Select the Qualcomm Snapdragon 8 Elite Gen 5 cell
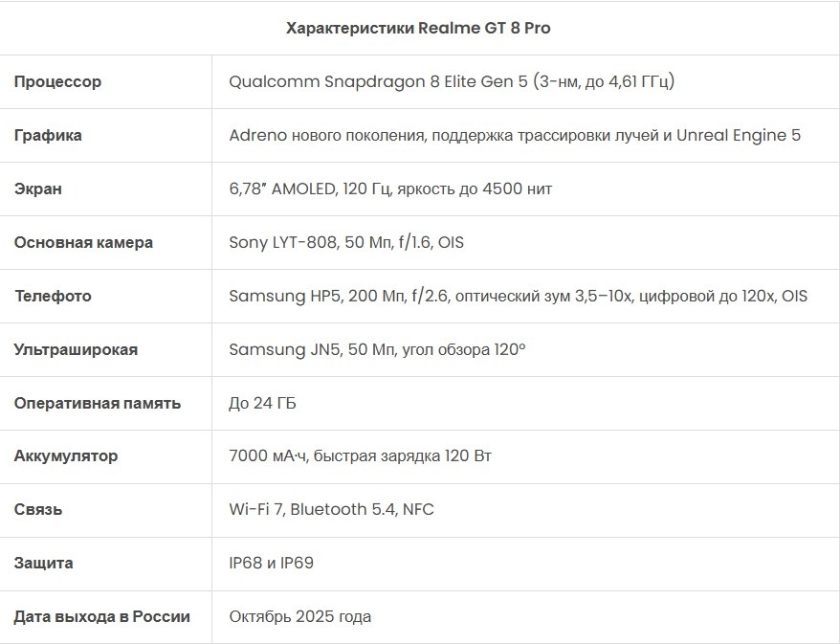This screenshot has height=644, width=840. pos(452,81)
